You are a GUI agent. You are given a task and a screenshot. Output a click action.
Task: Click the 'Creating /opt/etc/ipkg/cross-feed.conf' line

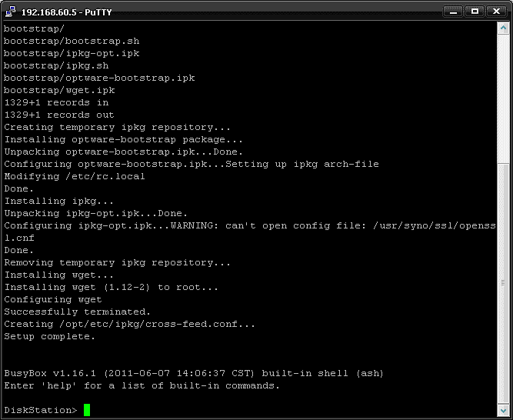pyautogui.click(x=129, y=324)
